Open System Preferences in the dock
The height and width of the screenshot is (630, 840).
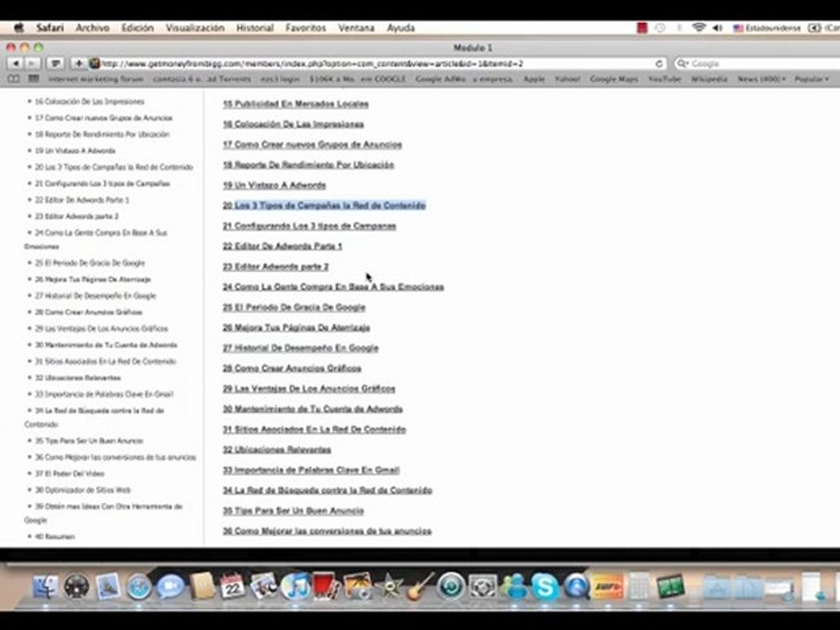point(483,587)
